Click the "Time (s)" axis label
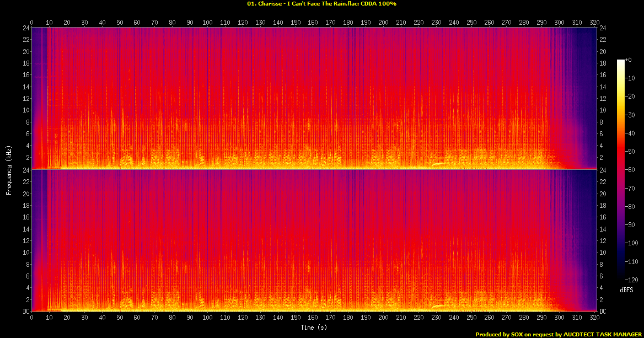This screenshot has width=644, height=338. [x=314, y=328]
